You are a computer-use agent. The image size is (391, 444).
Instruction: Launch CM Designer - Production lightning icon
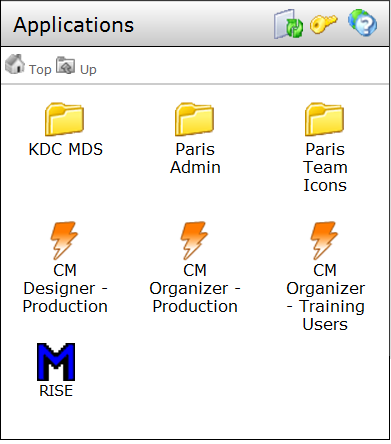click(64, 240)
